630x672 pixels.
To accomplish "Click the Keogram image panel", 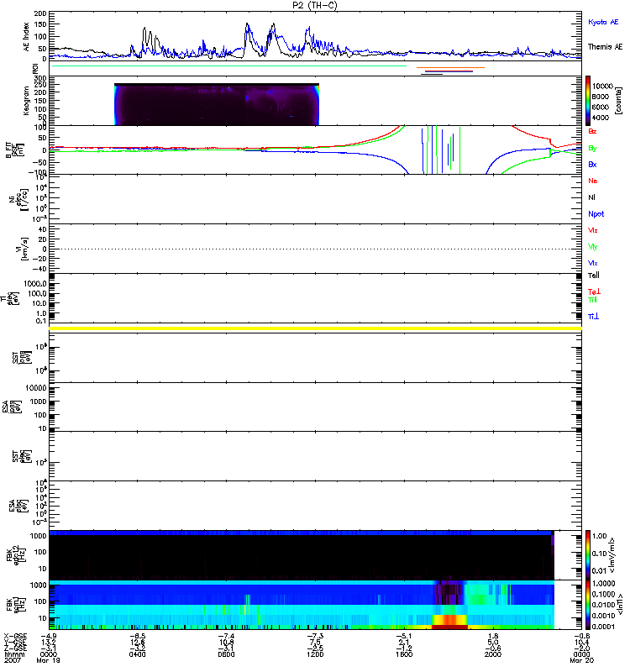I will pos(217,104).
